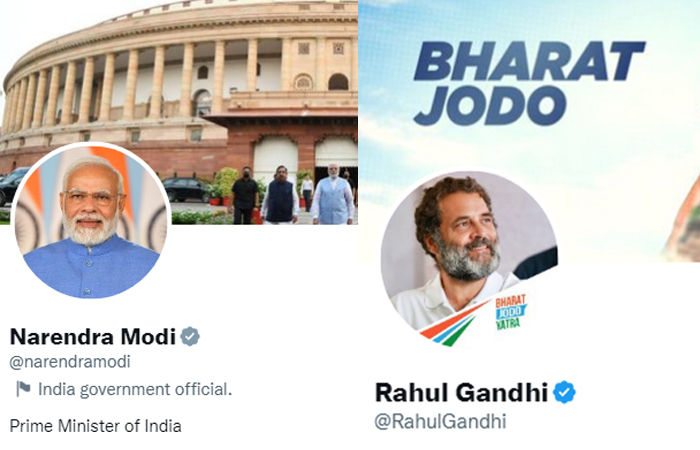The image size is (700, 450).
Task: Open the left profile's circular avatar photo
Action: point(91,221)
